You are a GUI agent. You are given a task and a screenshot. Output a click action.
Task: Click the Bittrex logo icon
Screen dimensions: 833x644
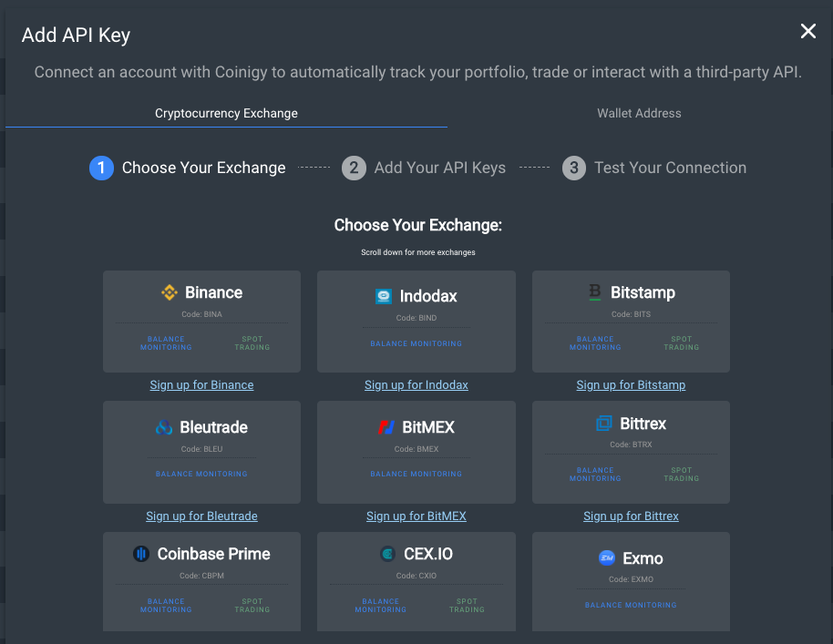pos(603,424)
